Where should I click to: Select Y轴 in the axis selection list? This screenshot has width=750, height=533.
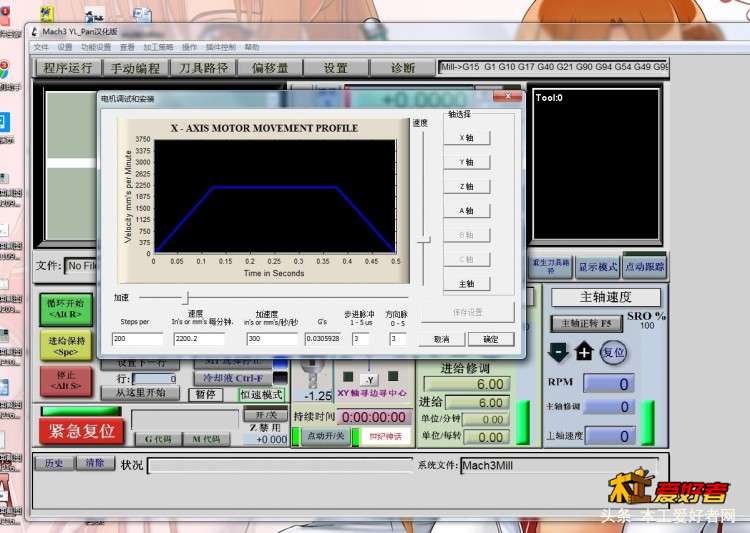(466, 162)
